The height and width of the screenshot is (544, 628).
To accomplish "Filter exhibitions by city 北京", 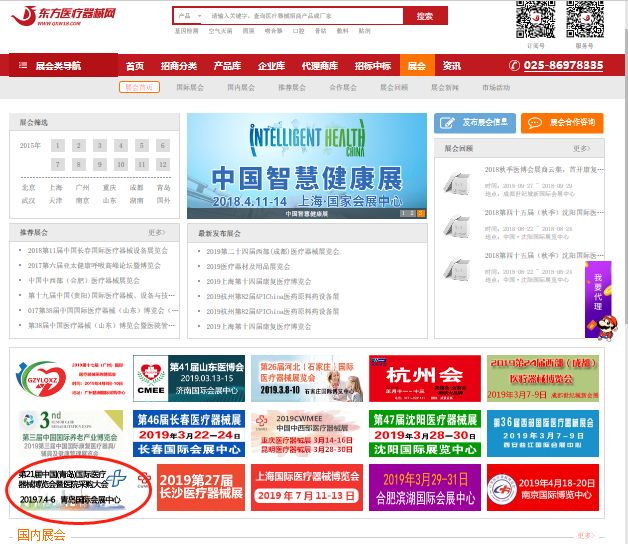I will coord(28,187).
